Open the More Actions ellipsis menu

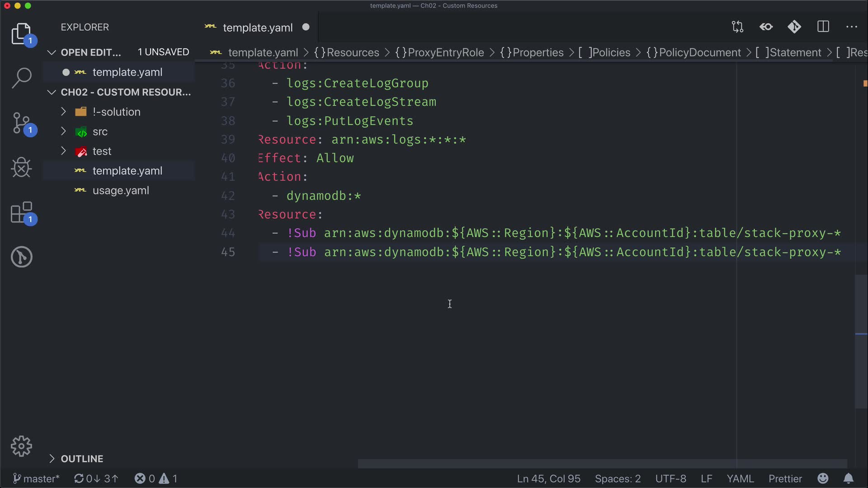851,27
